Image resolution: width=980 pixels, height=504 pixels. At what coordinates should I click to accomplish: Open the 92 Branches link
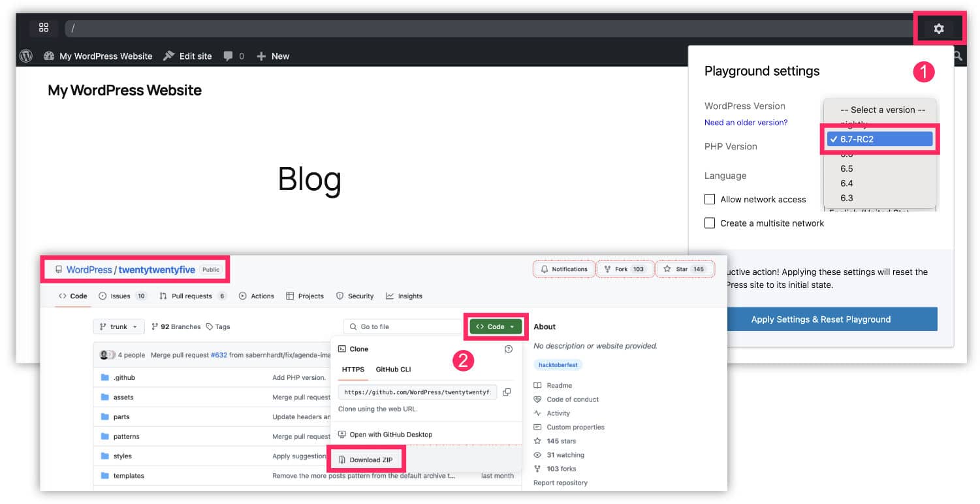point(176,326)
